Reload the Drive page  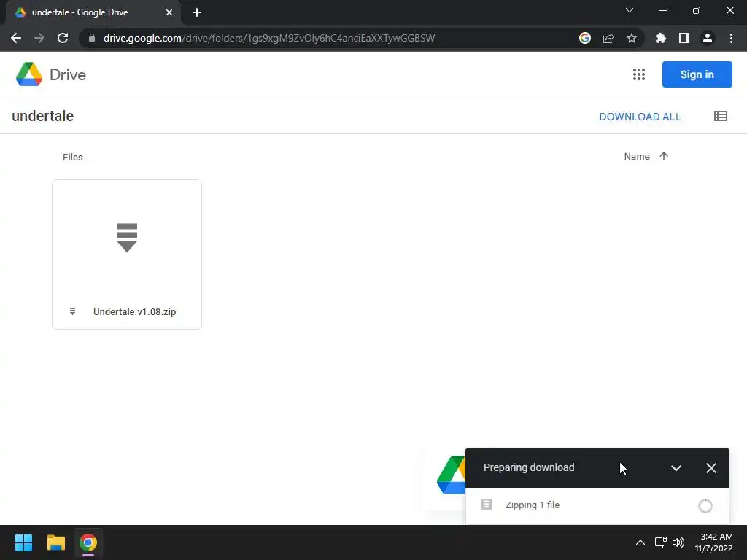[63, 38]
